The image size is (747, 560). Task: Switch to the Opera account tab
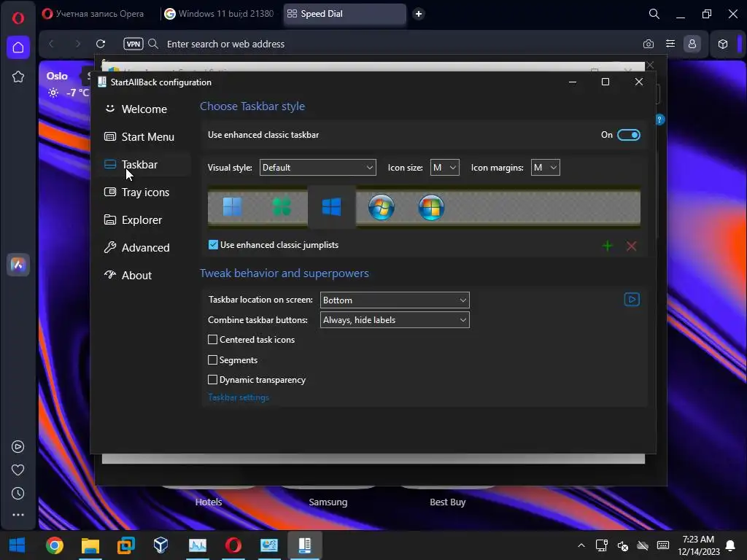[x=93, y=14]
